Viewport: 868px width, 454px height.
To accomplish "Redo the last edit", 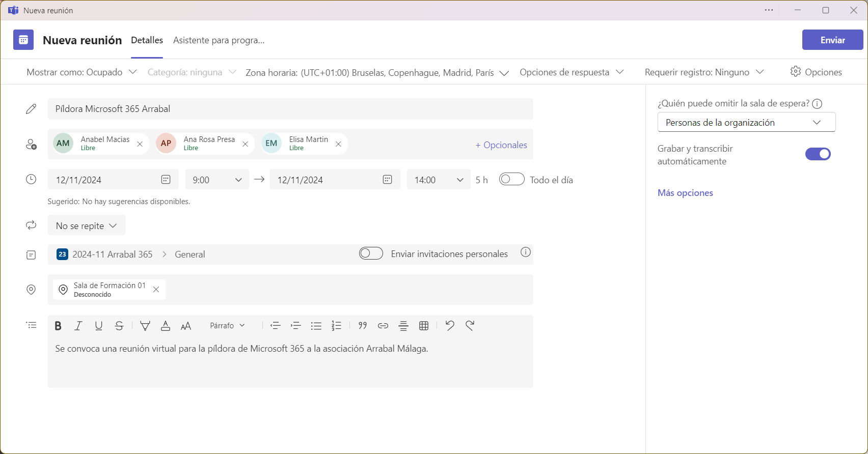I will 470,326.
